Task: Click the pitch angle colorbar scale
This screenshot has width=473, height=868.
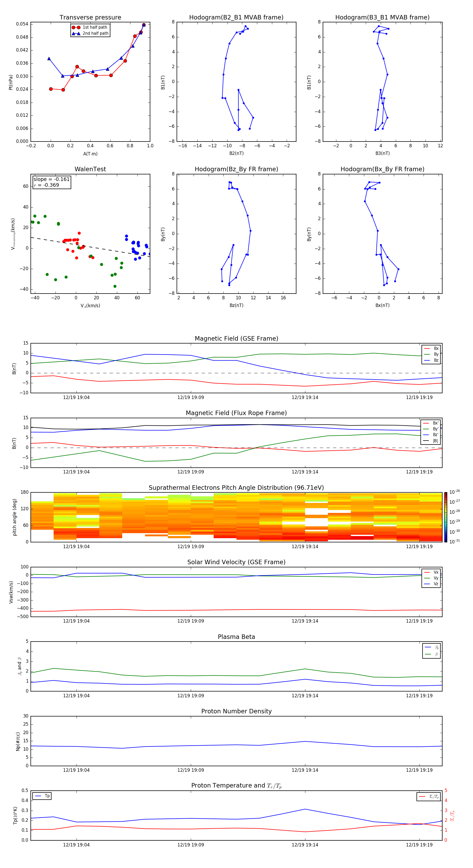Action: tap(446, 517)
